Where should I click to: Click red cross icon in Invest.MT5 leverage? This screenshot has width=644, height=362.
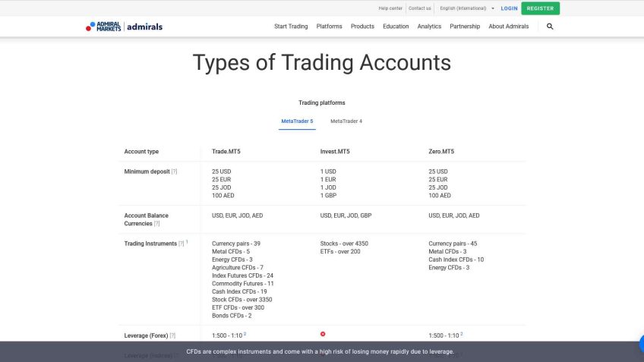point(323,334)
